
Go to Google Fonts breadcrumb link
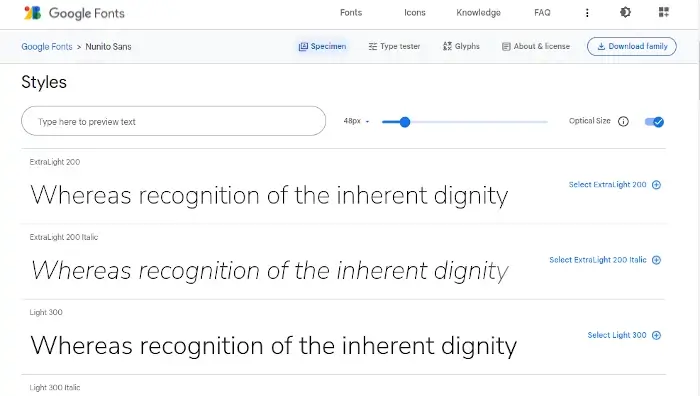tap(47, 47)
